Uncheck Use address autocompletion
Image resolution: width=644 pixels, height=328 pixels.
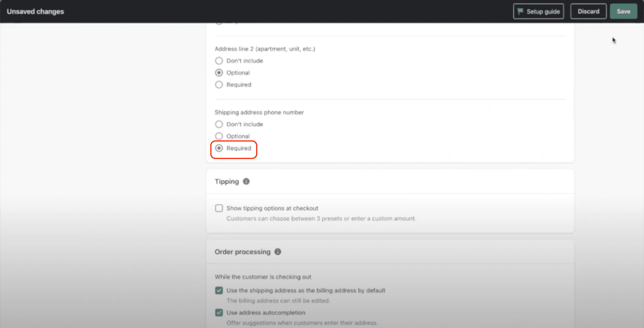point(219,313)
